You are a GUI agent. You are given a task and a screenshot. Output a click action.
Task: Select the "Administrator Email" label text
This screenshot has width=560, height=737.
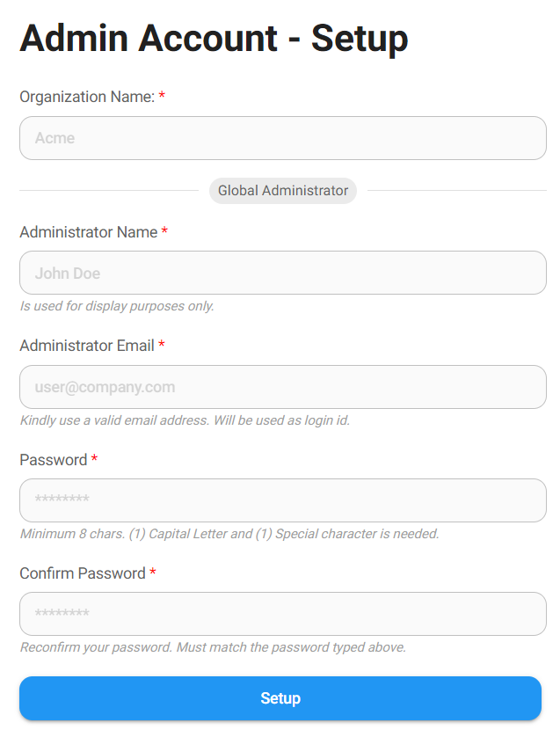[86, 346]
